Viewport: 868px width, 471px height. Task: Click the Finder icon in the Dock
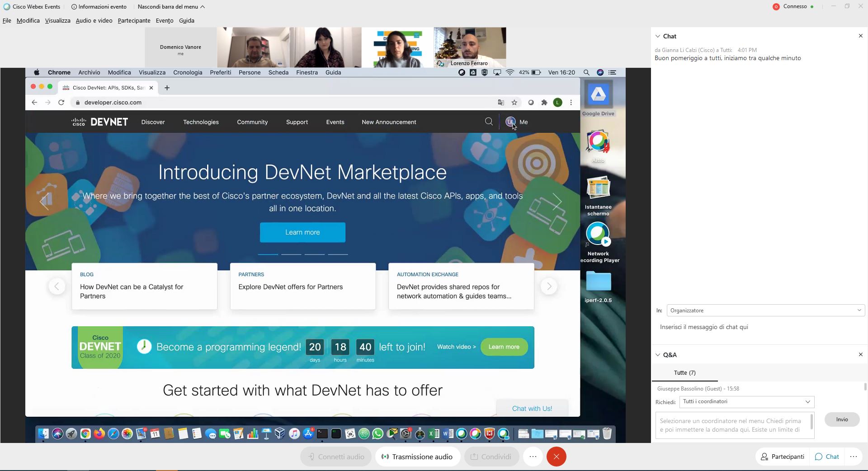click(x=43, y=434)
